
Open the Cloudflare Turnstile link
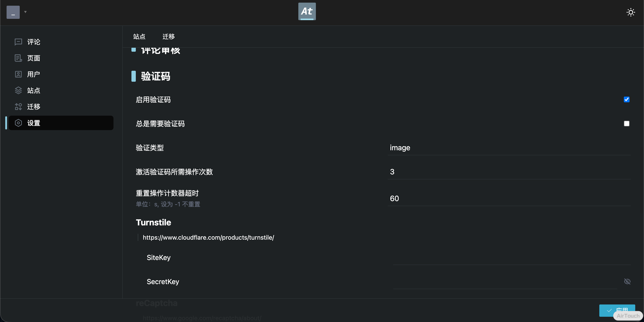tap(208, 237)
